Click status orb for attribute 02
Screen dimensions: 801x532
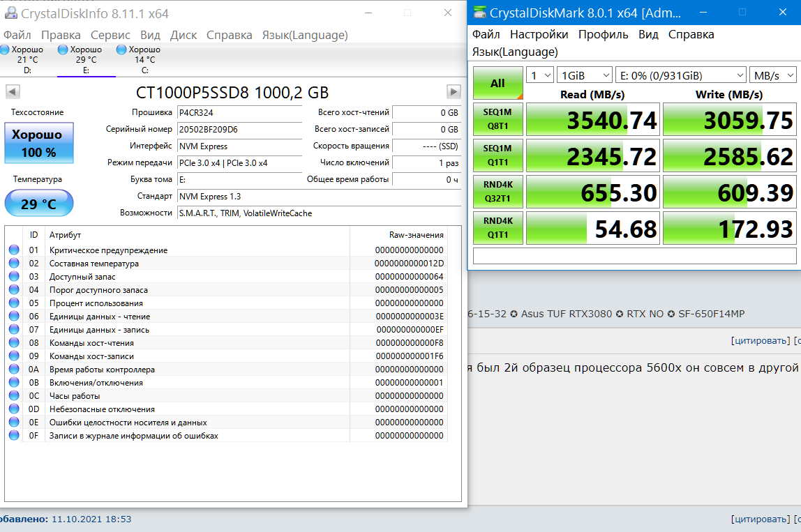[14, 263]
